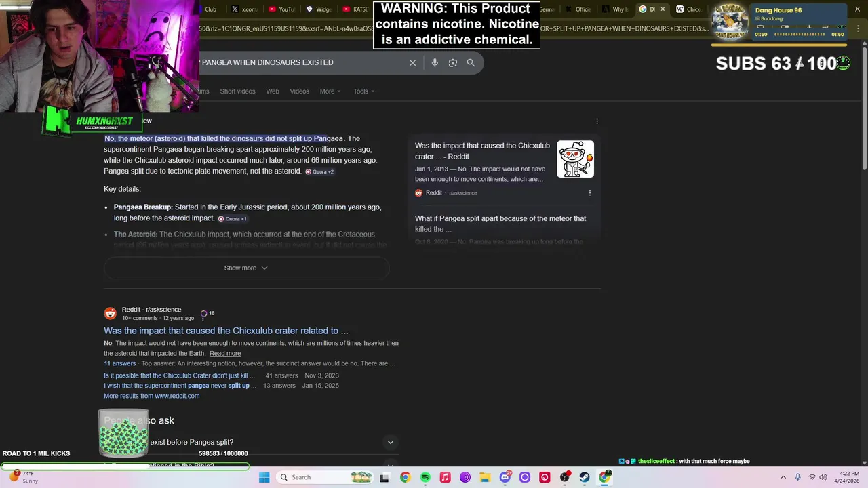Open volume control in system tray
The height and width of the screenshot is (488, 868).
(824, 477)
